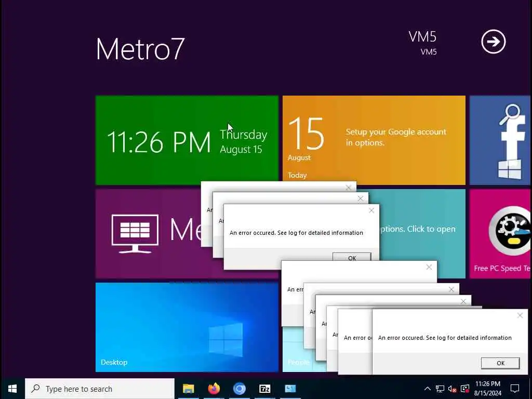Click the Metro7 title heading
This screenshot has width=532, height=399.
pos(140,49)
